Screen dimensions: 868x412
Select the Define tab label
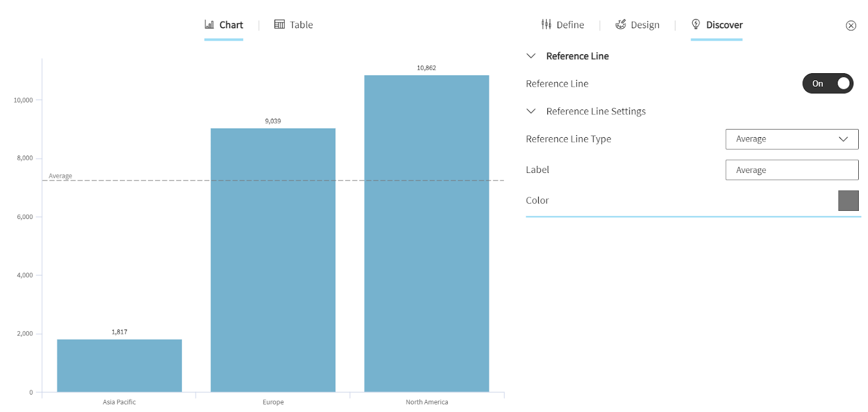pos(570,25)
